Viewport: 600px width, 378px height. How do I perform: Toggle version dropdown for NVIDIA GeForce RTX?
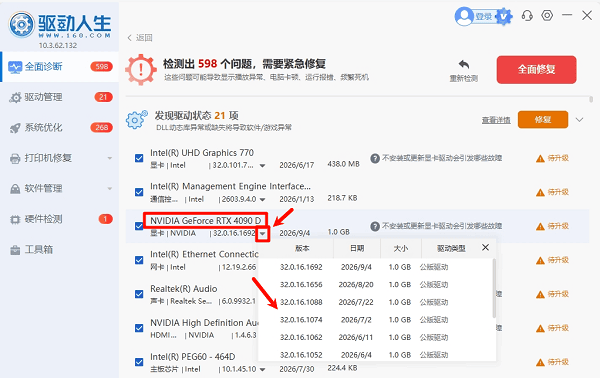point(262,234)
